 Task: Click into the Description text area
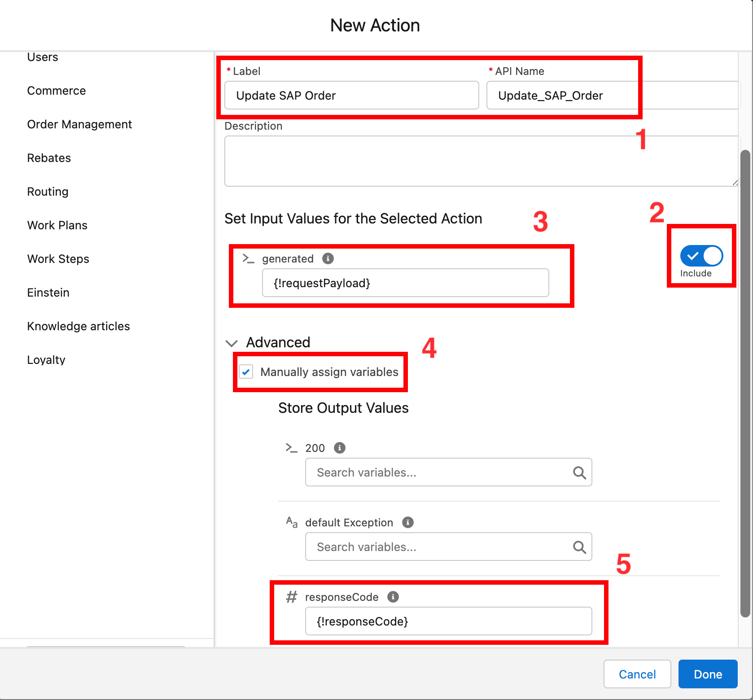tap(480, 161)
